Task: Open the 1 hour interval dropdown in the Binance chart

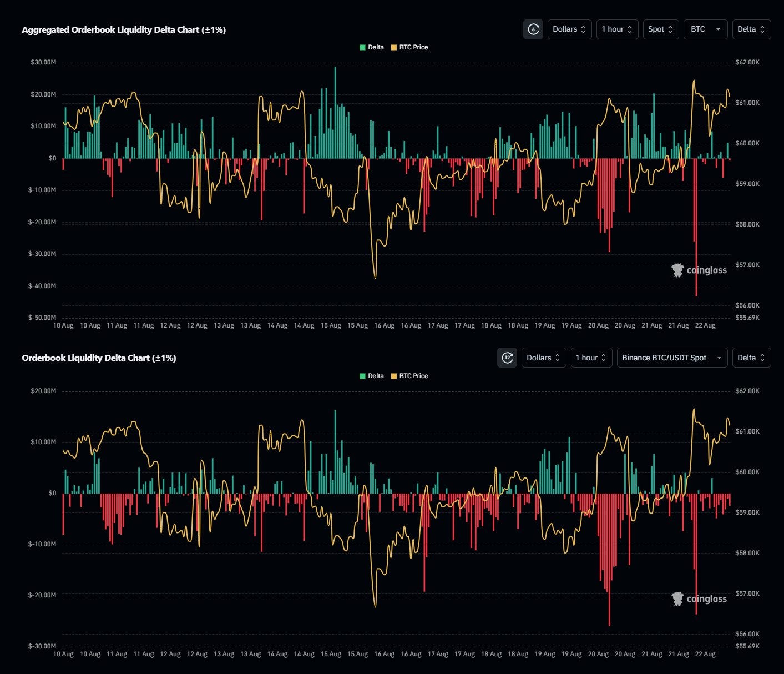Action: [591, 358]
